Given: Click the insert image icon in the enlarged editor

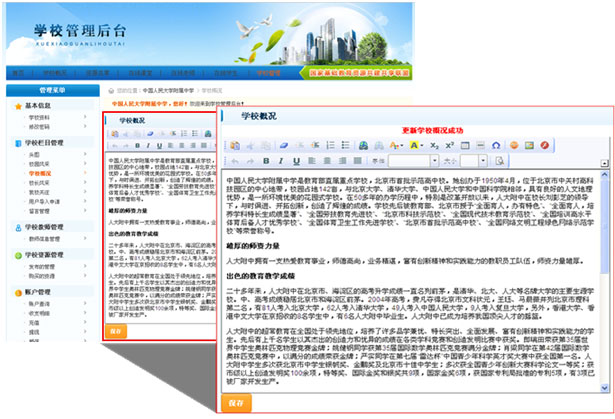Looking at the screenshot, I should point(529,145).
